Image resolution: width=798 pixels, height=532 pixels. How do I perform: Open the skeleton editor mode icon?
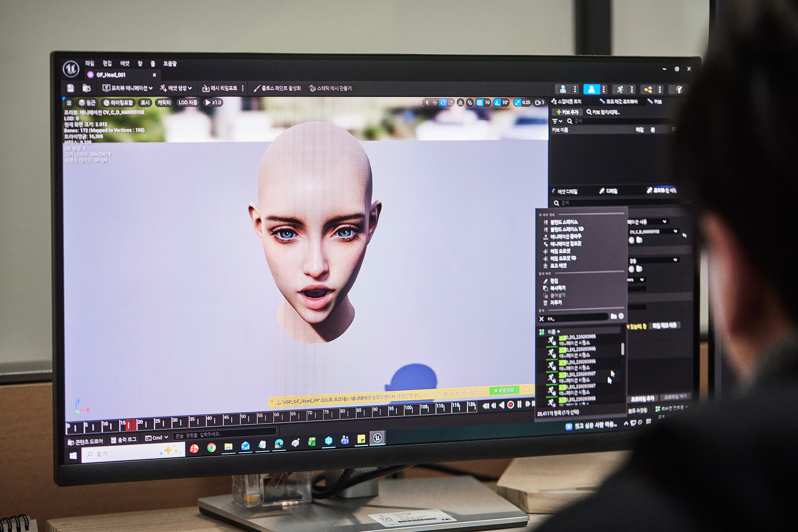(x=563, y=89)
